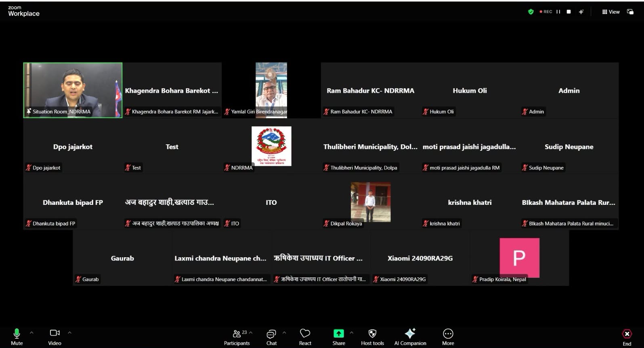Select Laxmi chandra Neupane tile
644x348 pixels.
[x=222, y=258]
